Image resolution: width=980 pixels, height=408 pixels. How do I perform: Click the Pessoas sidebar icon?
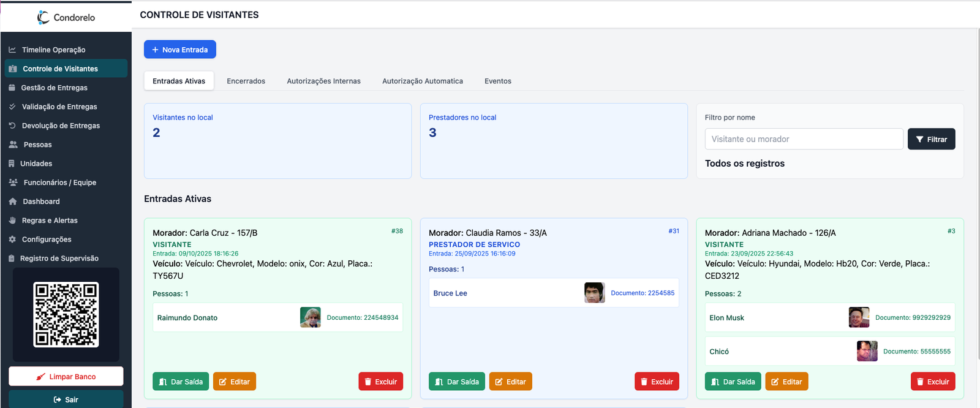13,145
